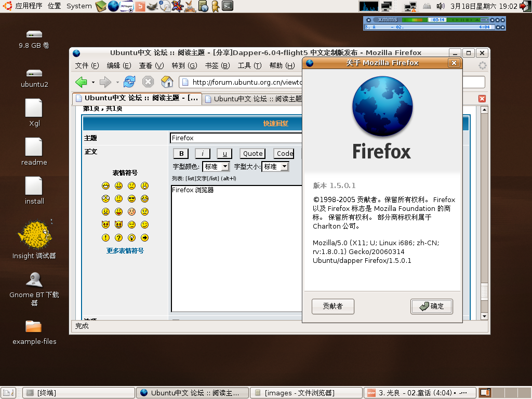Viewport: 532px width, 399px height.
Task: Open the System menu in top panel
Action: [79, 6]
